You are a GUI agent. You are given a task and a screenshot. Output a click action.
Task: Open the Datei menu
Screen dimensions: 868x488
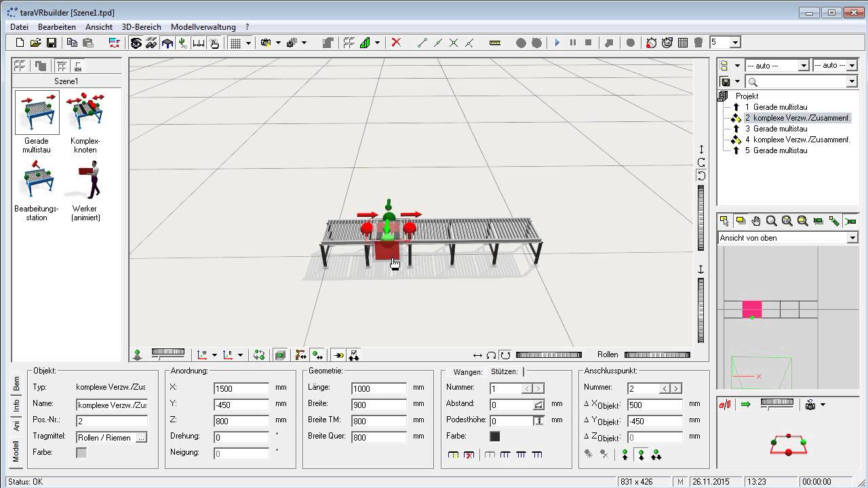(x=19, y=27)
